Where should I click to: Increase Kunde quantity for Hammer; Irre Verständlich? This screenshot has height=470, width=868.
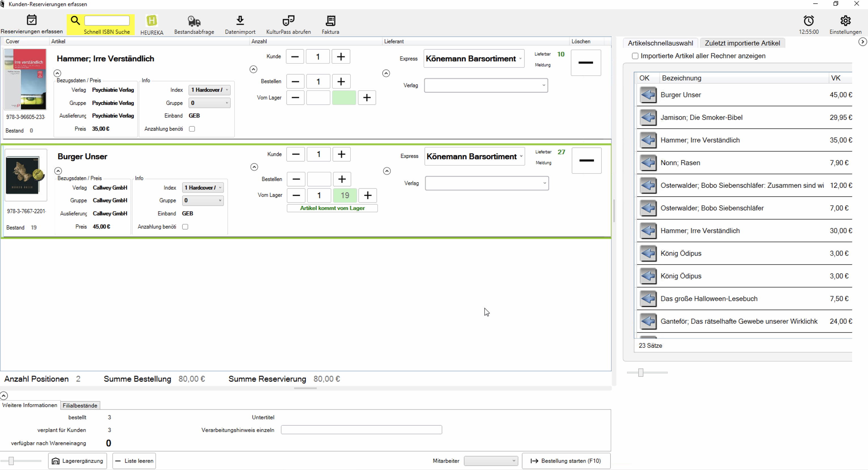341,57
